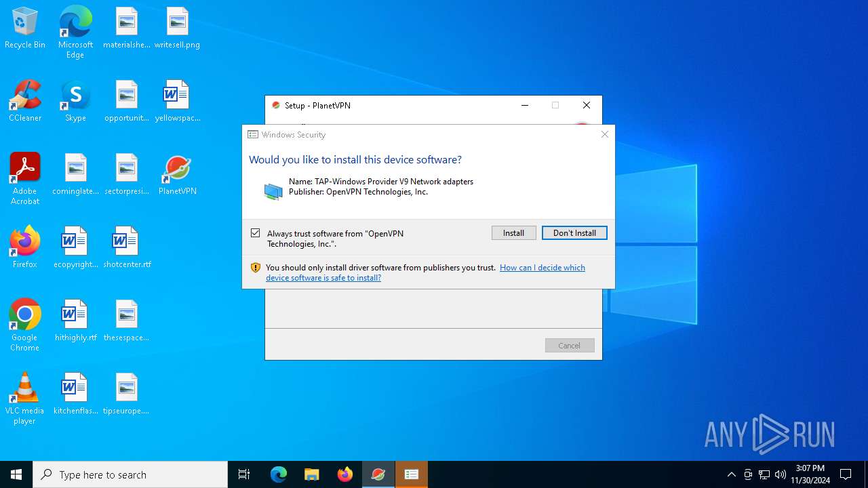
Task: Open the Firefox desktop shortcut
Action: 25,248
